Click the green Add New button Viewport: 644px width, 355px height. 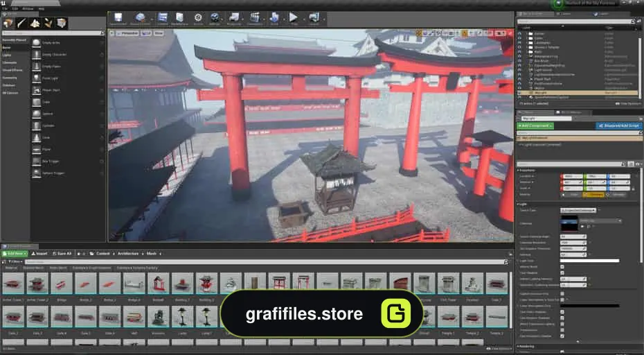click(x=15, y=253)
